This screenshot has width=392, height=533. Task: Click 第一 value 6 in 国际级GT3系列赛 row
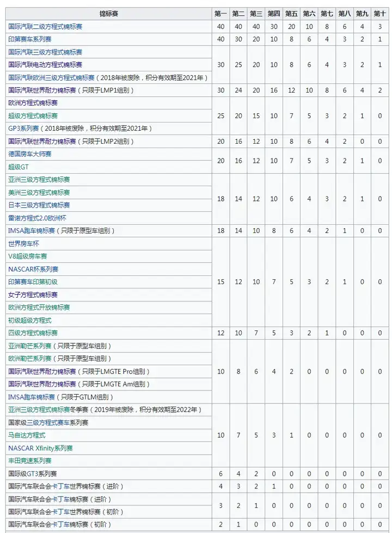[x=220, y=474]
